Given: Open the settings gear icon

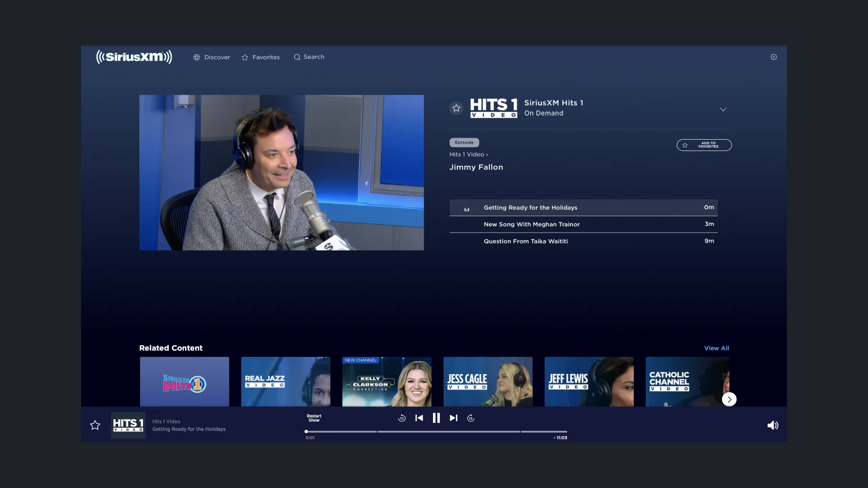Looking at the screenshot, I should point(774,57).
